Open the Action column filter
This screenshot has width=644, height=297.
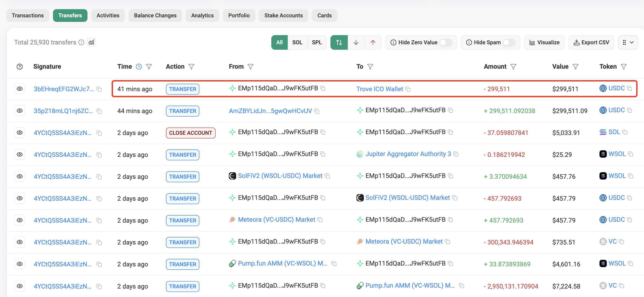191,66
